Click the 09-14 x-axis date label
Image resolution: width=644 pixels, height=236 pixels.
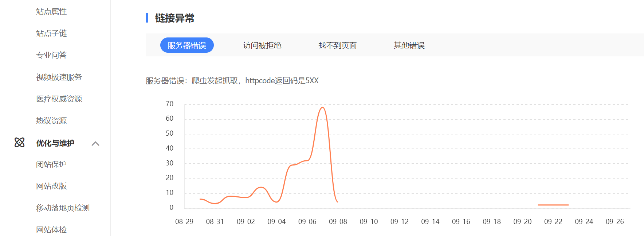point(430,221)
